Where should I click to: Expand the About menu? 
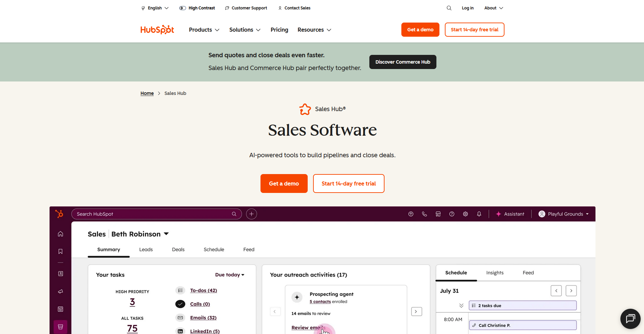(x=494, y=8)
